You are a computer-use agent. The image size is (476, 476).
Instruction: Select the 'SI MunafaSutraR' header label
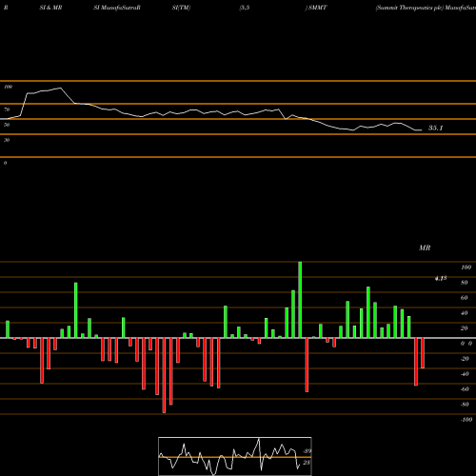coord(117,8)
